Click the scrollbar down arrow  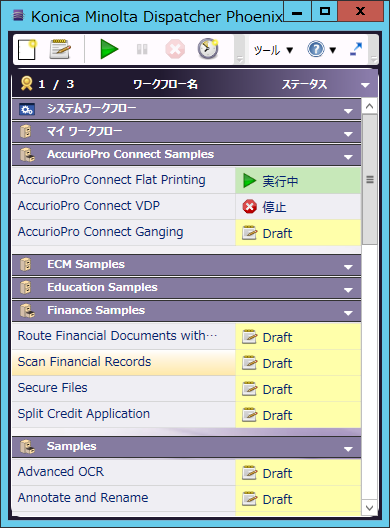(369, 507)
